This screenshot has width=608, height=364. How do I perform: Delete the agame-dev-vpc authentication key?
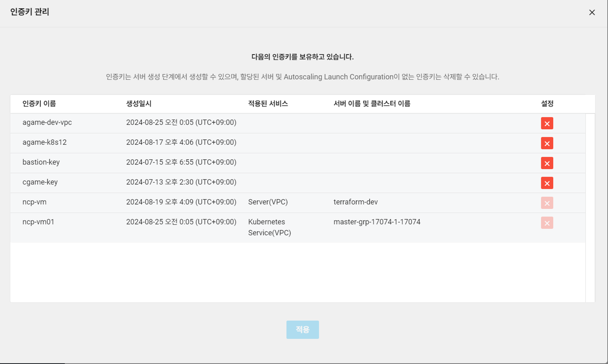[x=547, y=123]
